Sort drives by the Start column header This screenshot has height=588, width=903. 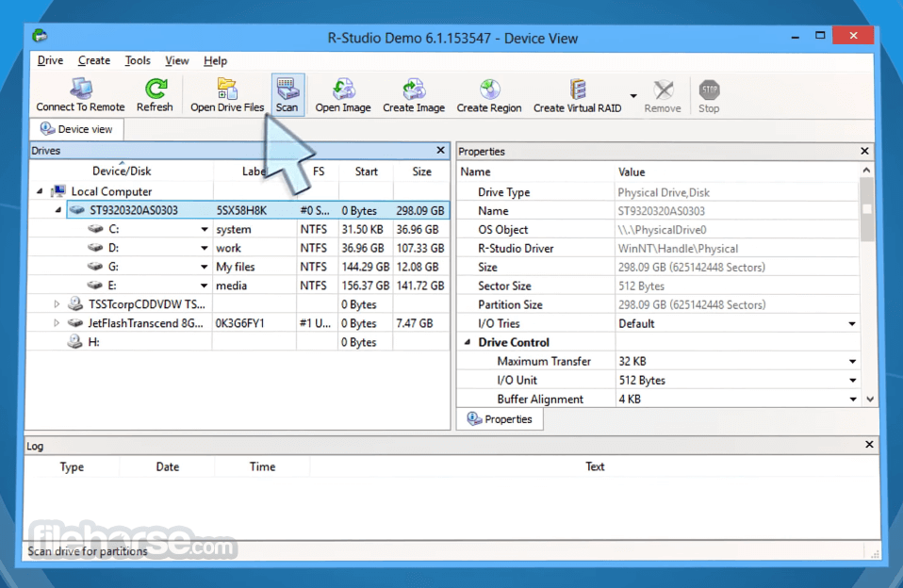click(367, 171)
